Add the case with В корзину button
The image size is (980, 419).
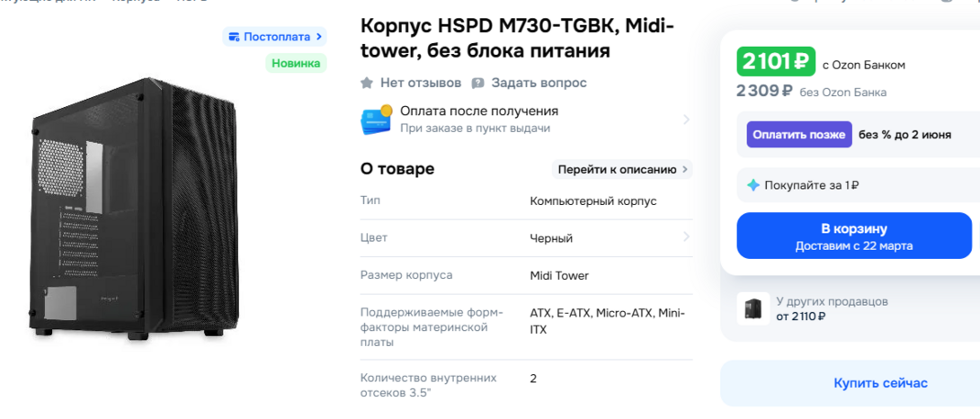(x=853, y=236)
